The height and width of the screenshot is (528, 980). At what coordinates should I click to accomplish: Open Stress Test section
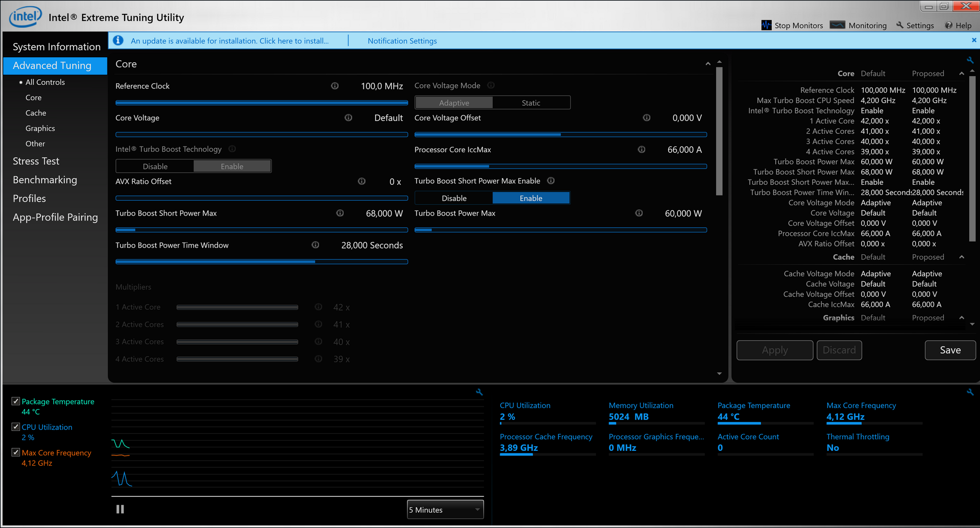click(36, 161)
